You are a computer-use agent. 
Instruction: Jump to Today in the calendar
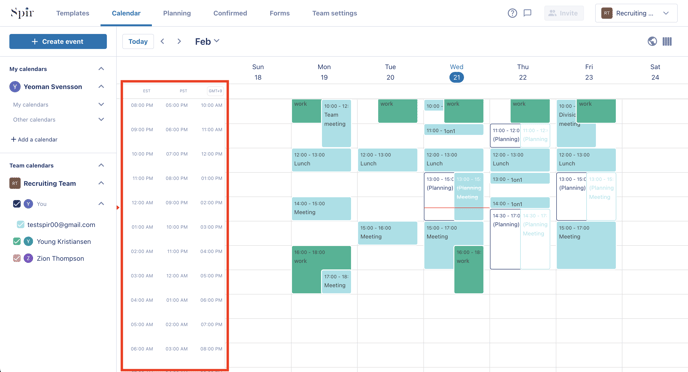pyautogui.click(x=138, y=42)
